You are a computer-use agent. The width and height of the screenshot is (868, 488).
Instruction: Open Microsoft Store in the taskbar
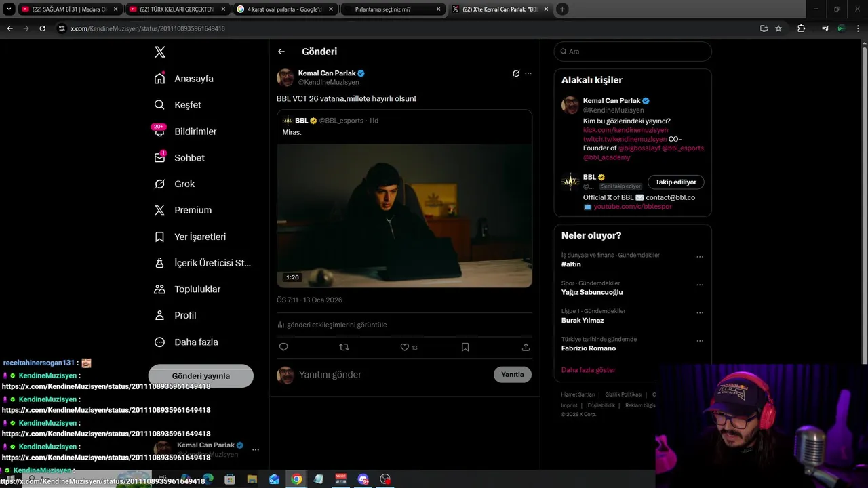click(230, 479)
